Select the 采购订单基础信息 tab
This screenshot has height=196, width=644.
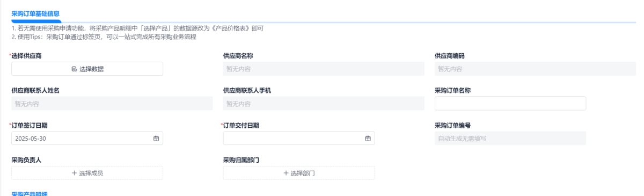pyautogui.click(x=35, y=13)
